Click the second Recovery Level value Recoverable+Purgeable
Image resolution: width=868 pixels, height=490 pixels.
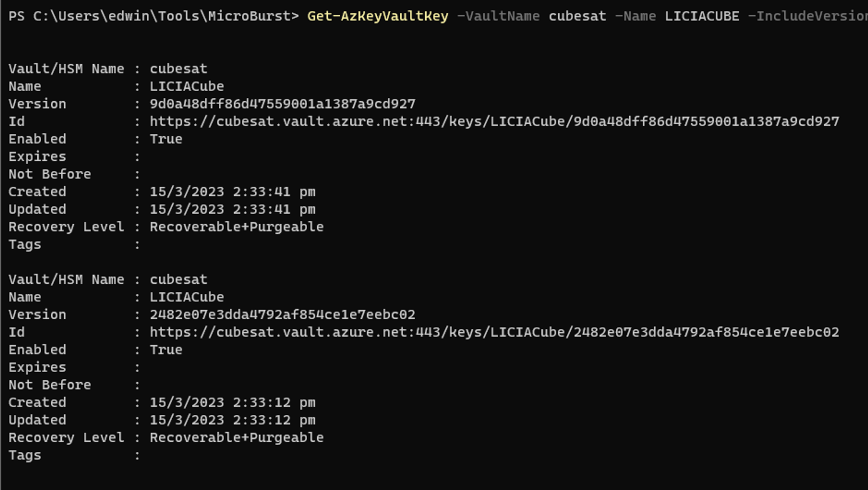[x=237, y=438]
